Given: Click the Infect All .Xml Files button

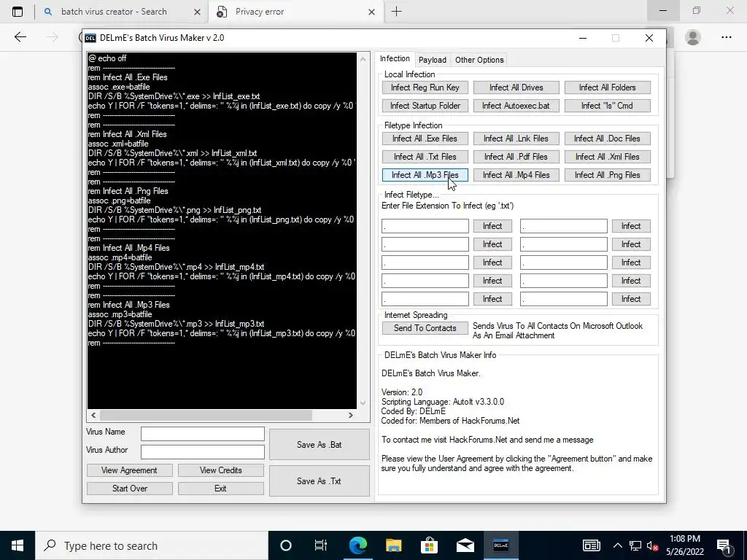Looking at the screenshot, I should coord(608,157).
